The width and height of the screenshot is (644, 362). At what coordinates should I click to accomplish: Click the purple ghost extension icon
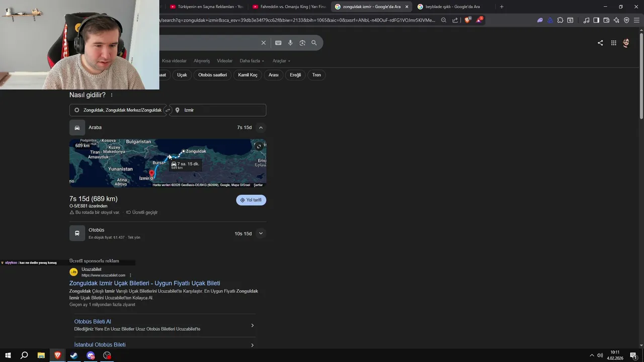click(540, 20)
